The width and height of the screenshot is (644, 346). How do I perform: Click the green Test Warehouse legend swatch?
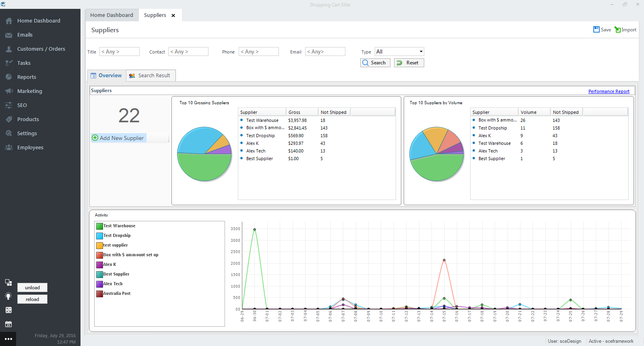pyautogui.click(x=99, y=226)
